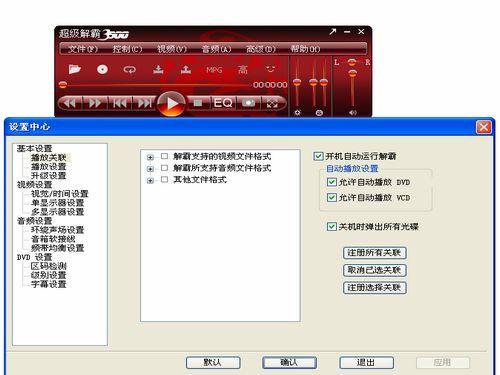Click the contrast circle icon below sliders
The image size is (500, 375).
(319, 113)
